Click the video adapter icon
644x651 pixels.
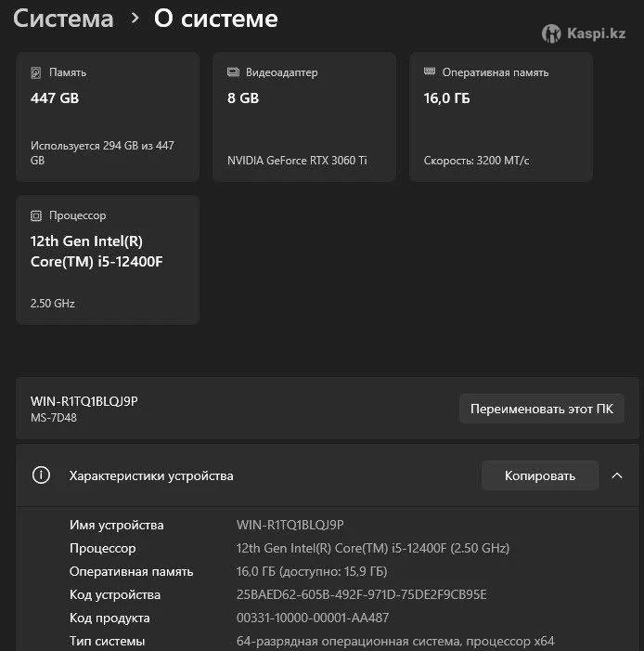click(233, 72)
